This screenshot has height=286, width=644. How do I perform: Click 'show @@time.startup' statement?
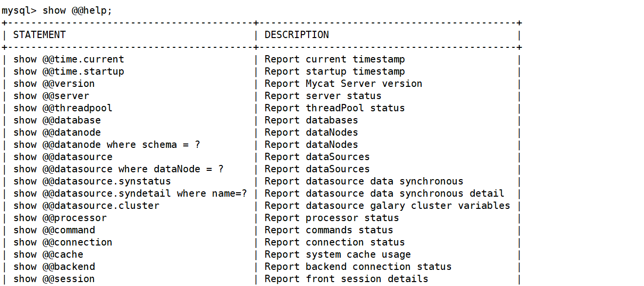[69, 71]
